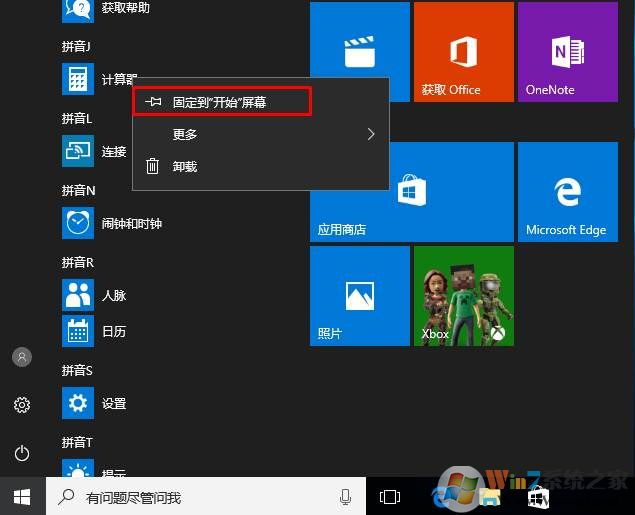Select 固定到"开始"屏幕 in context menu
The height and width of the screenshot is (515, 635).
coord(222,102)
